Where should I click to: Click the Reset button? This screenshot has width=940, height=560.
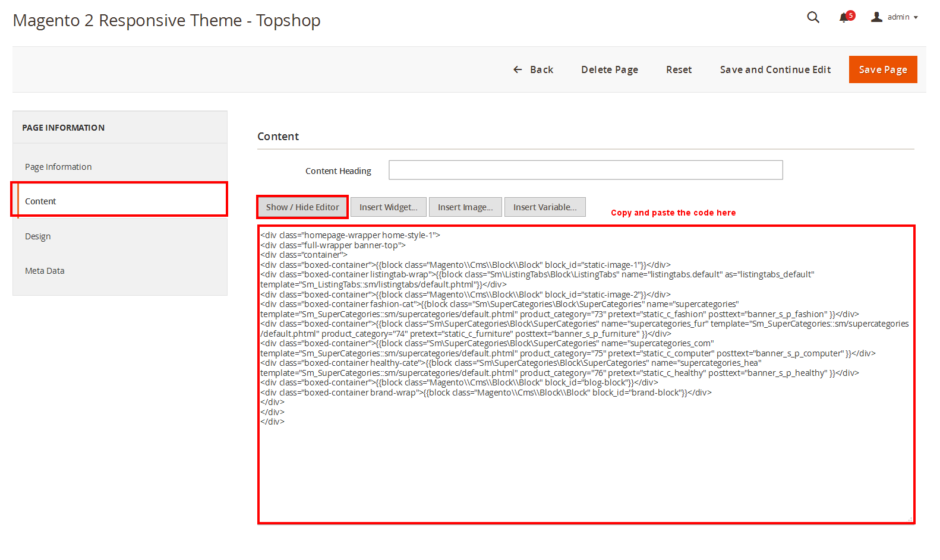(679, 69)
